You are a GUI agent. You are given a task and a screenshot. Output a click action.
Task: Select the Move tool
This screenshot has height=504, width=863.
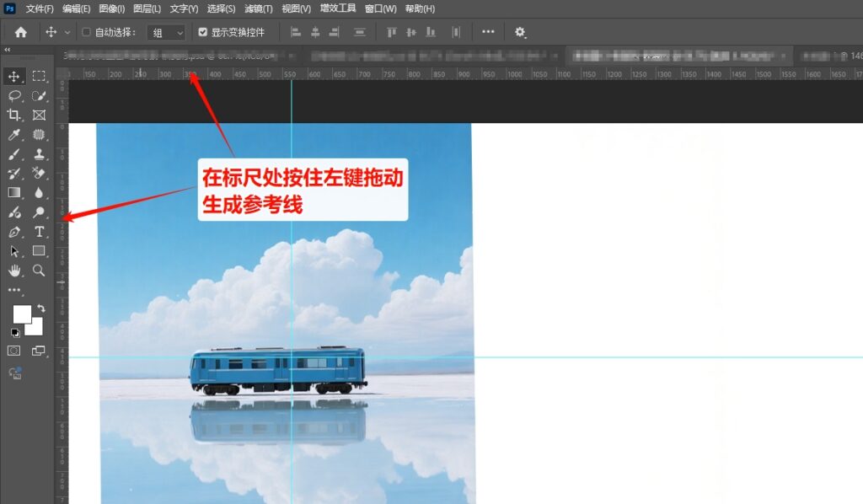coord(13,77)
